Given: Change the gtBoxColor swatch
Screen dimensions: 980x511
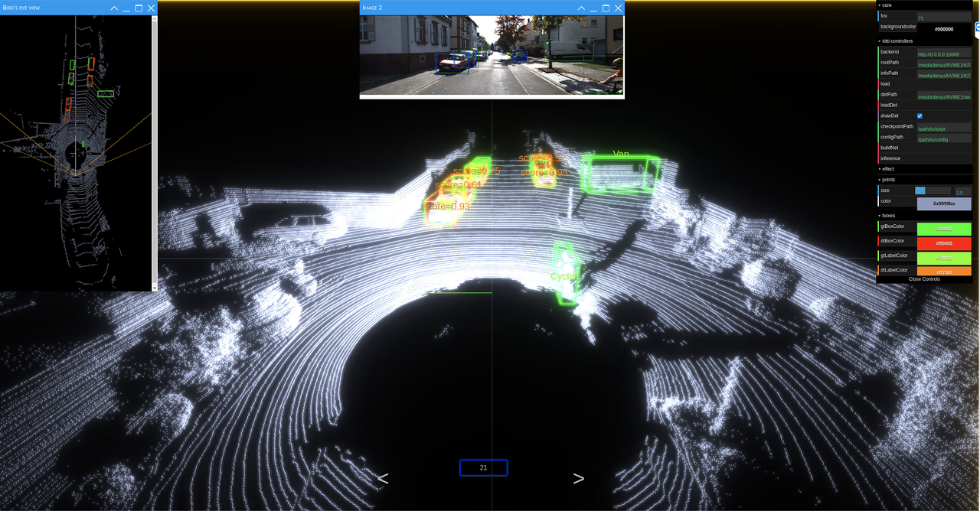Looking at the screenshot, I should click(944, 228).
